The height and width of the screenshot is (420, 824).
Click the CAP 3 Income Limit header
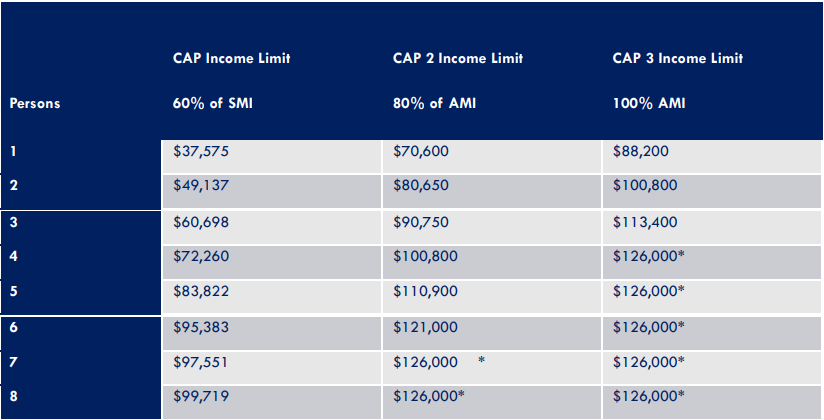coord(677,59)
